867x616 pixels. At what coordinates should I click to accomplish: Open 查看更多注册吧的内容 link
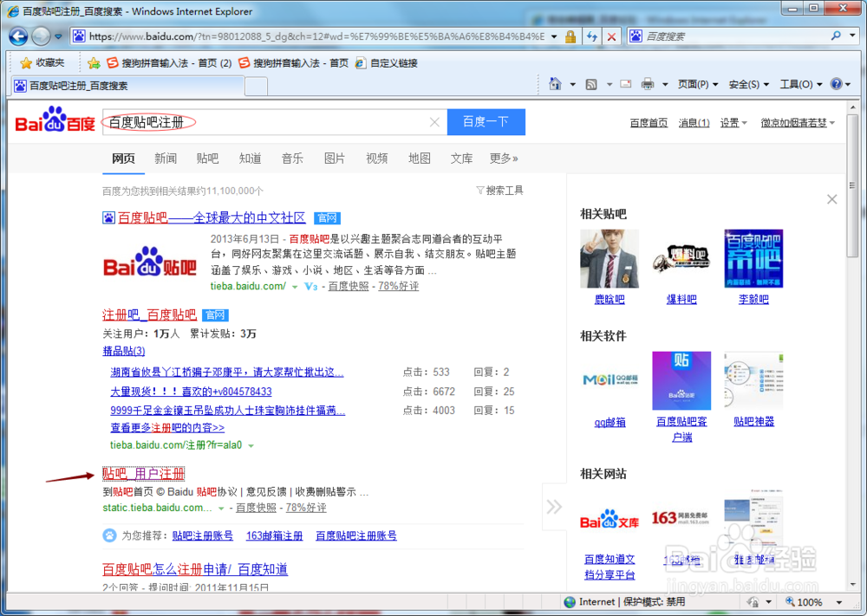167,428
